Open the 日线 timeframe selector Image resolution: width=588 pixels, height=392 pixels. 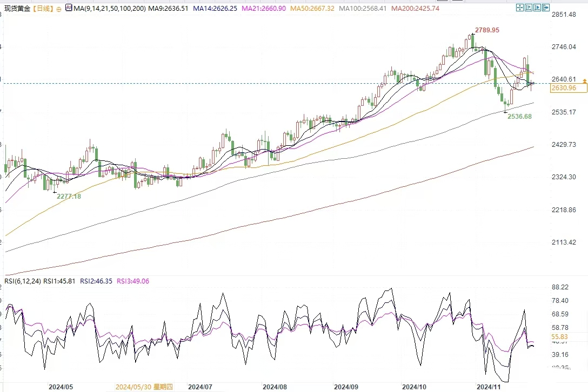point(43,8)
